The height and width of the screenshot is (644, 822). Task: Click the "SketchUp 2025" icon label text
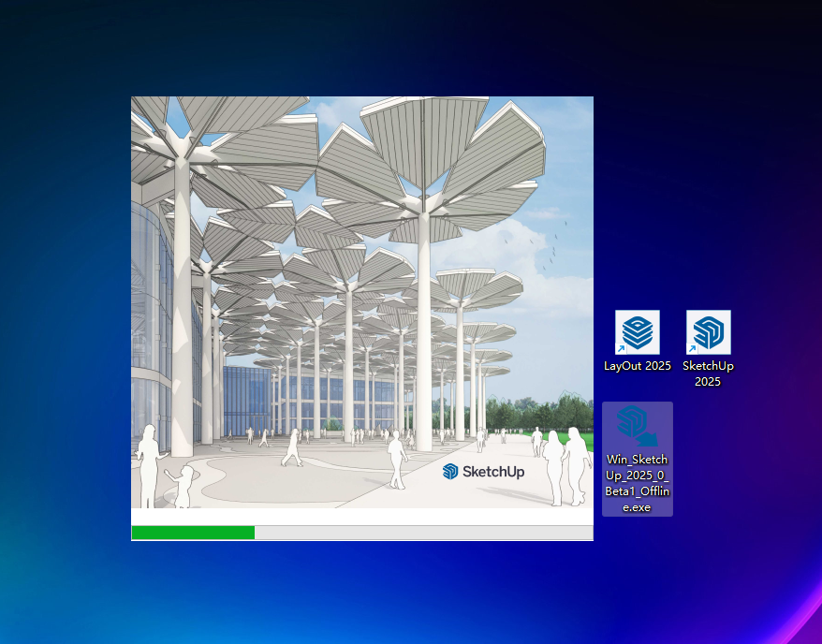pyautogui.click(x=708, y=373)
